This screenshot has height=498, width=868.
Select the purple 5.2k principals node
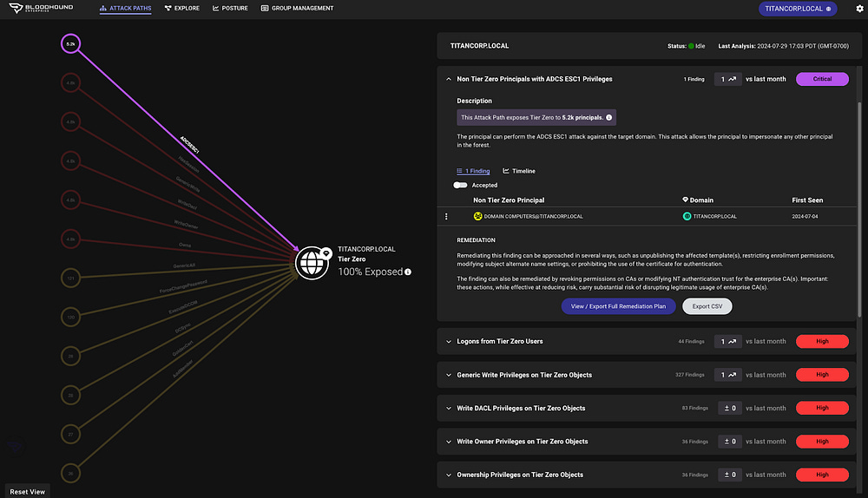click(x=71, y=43)
